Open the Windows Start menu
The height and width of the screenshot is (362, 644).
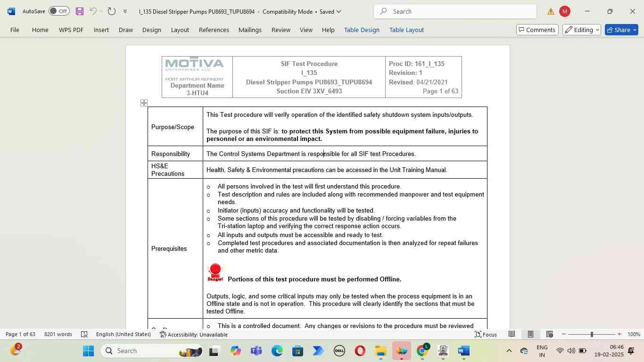coord(89,351)
